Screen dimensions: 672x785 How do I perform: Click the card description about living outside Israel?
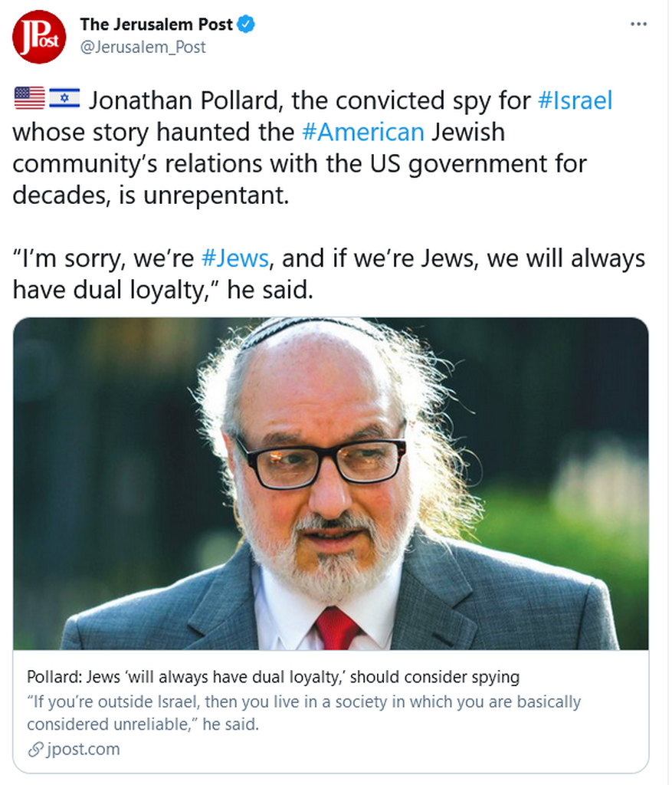[x=303, y=712]
